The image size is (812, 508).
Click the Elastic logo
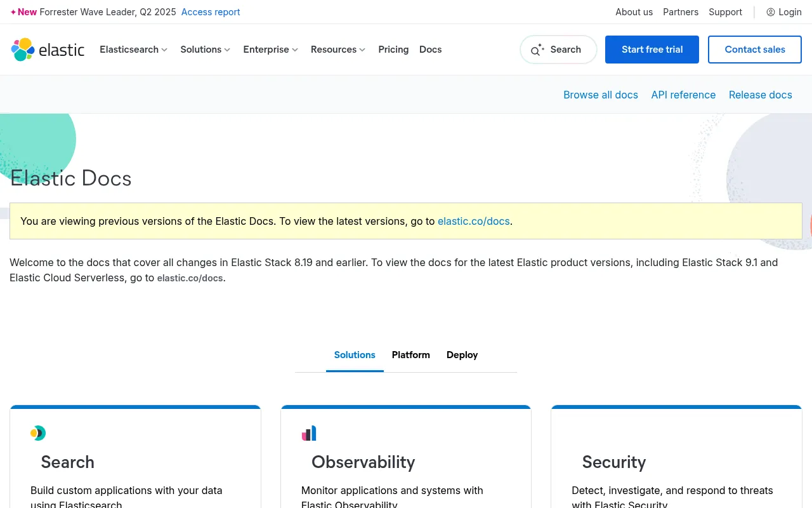point(48,50)
